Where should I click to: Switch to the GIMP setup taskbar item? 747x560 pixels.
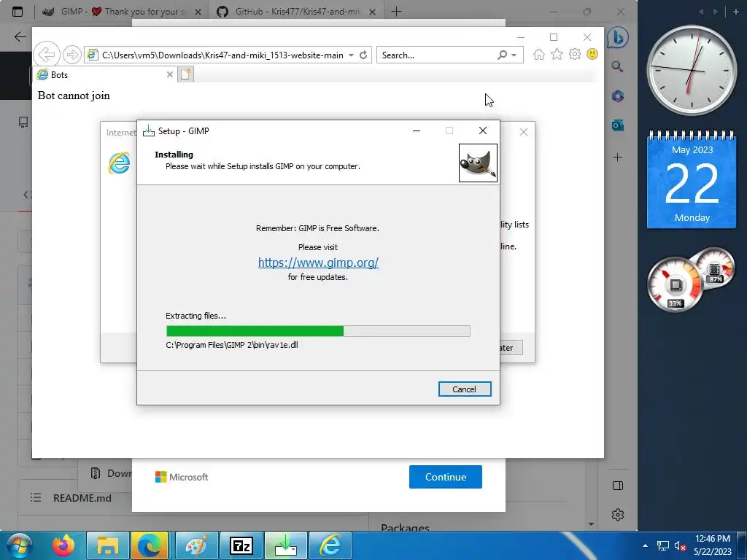(285, 545)
